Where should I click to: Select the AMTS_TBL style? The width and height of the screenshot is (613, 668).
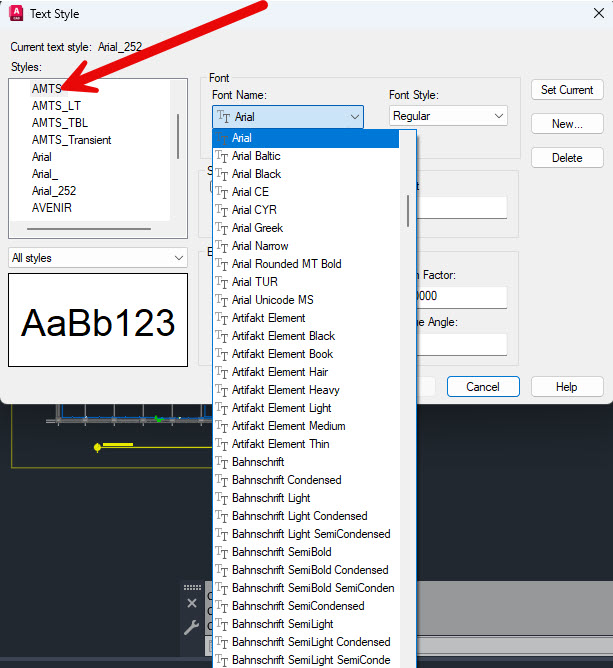(60, 123)
